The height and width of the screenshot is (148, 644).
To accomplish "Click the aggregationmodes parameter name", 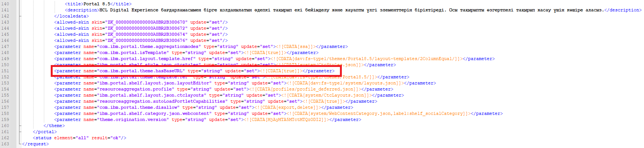I will pyautogui.click(x=149, y=46).
